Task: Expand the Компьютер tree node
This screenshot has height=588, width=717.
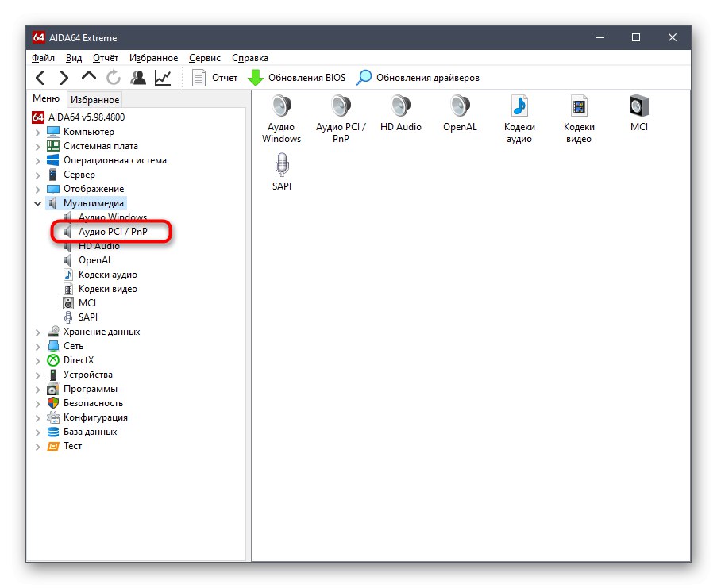Action: point(37,133)
